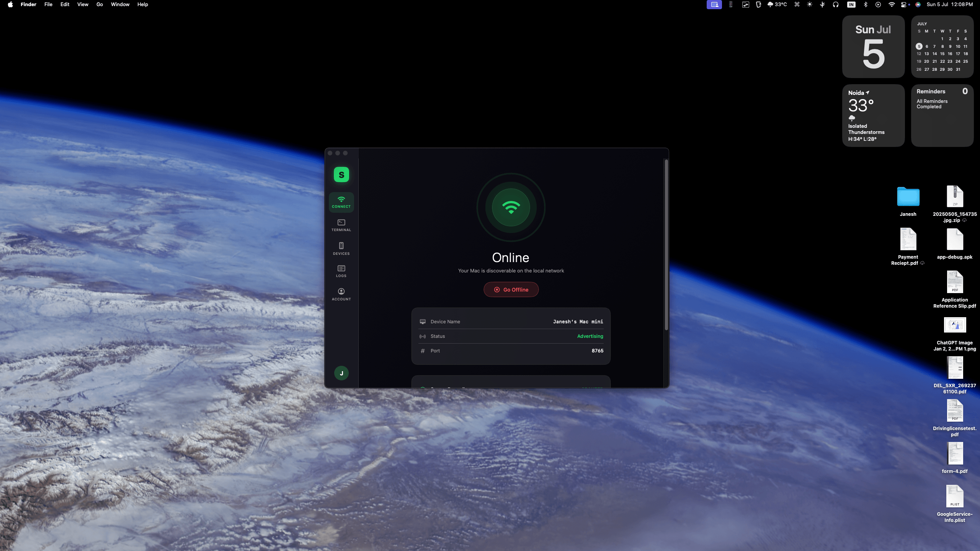Screen dimensions: 980x551
Task: Open the Finder menu
Action: coord(28,5)
